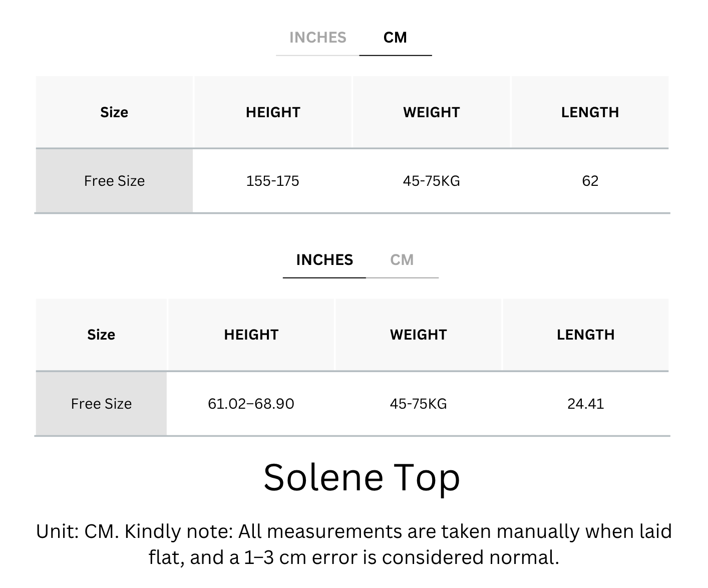708x588 pixels.
Task: Click the 61.02–68.90 height value
Action: point(251,404)
